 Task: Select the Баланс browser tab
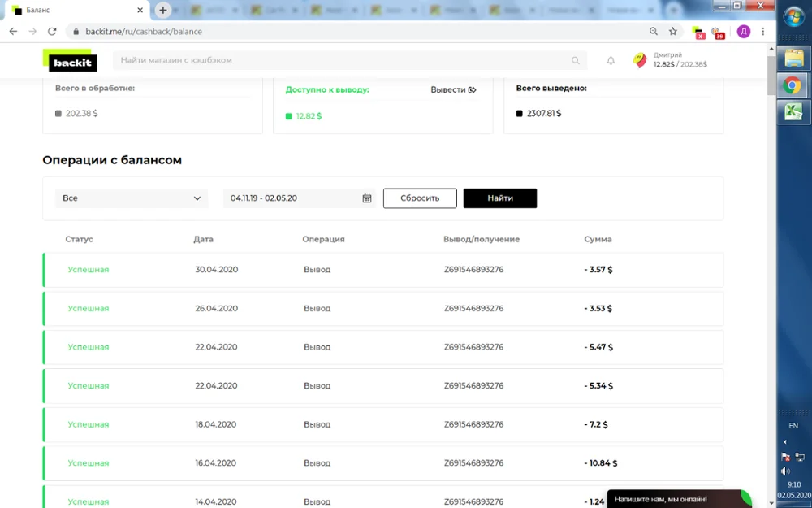coord(76,10)
